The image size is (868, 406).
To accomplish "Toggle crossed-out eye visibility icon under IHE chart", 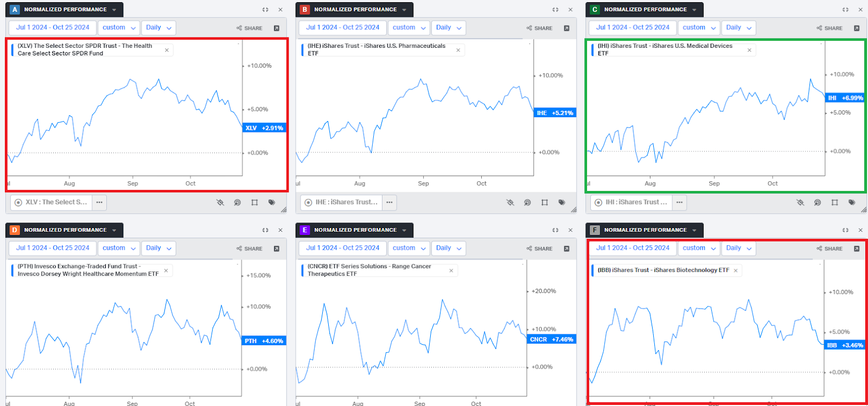I will [x=510, y=202].
